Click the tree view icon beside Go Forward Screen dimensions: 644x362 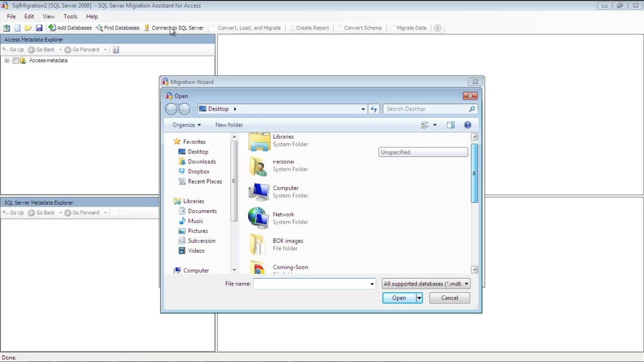[116, 49]
